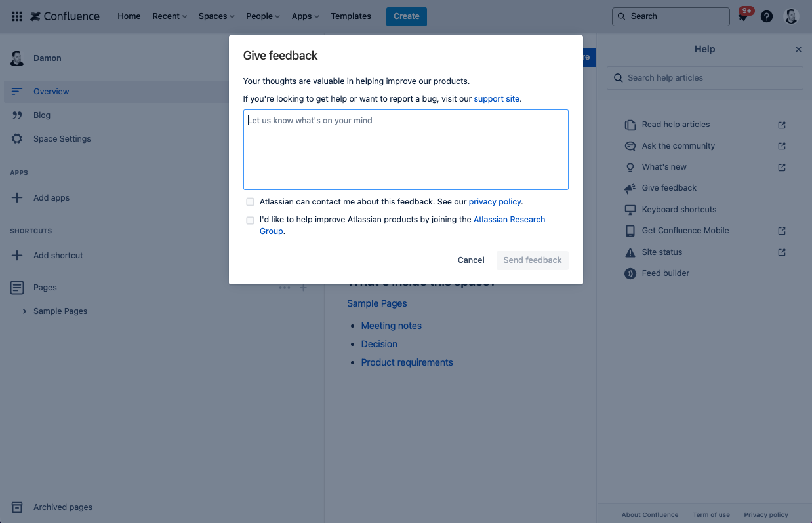Click the Give feedback megaphone icon
The image size is (812, 523).
point(630,188)
